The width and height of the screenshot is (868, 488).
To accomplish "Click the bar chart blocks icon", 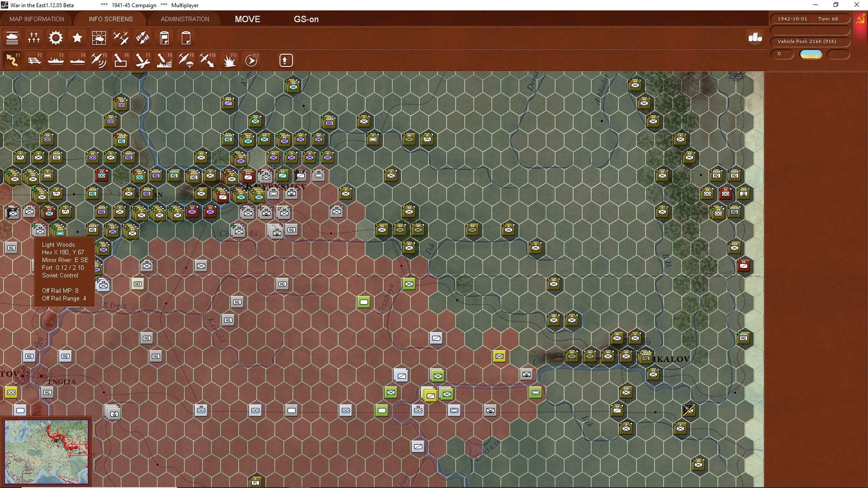I will [x=755, y=38].
